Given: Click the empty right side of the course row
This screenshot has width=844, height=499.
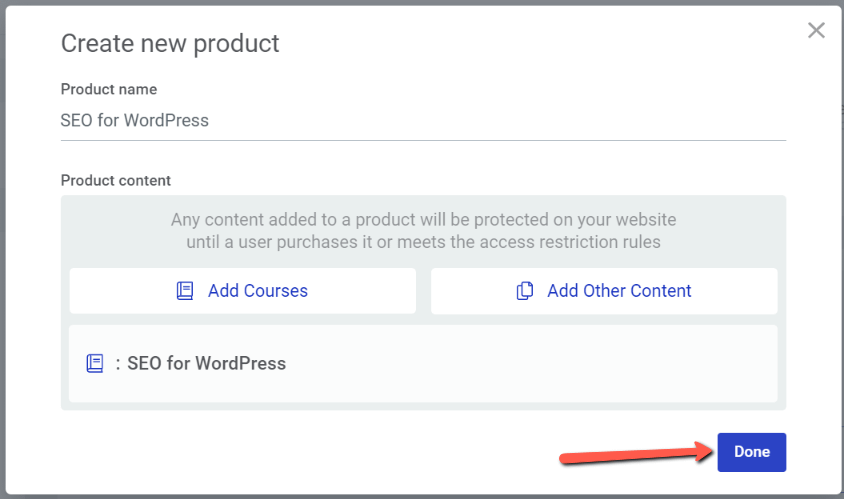Looking at the screenshot, I should pos(600,364).
